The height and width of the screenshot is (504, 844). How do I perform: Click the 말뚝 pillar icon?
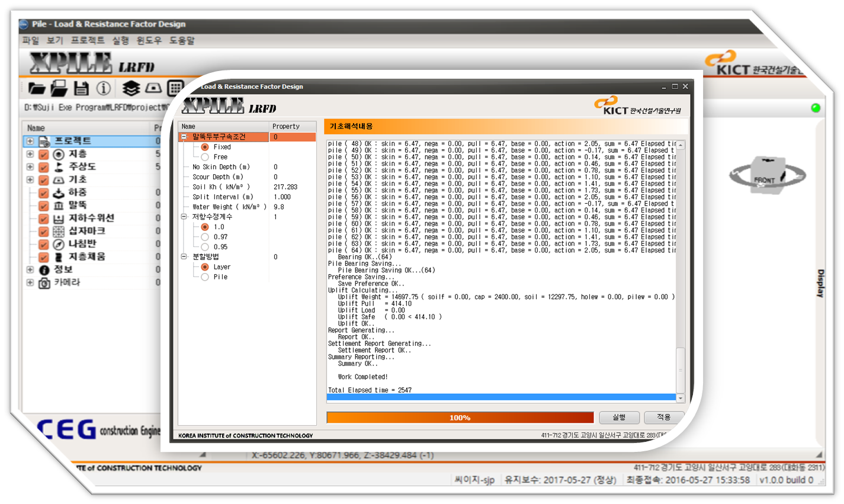tap(59, 206)
